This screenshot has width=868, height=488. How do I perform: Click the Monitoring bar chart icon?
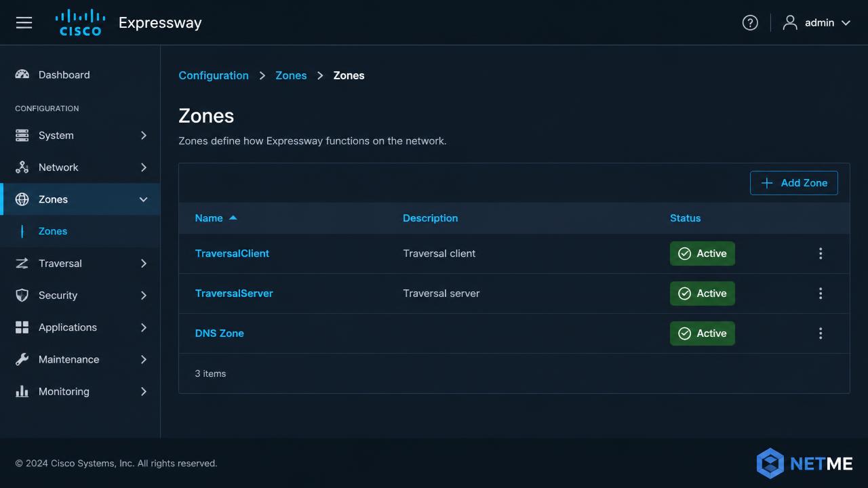pos(22,391)
